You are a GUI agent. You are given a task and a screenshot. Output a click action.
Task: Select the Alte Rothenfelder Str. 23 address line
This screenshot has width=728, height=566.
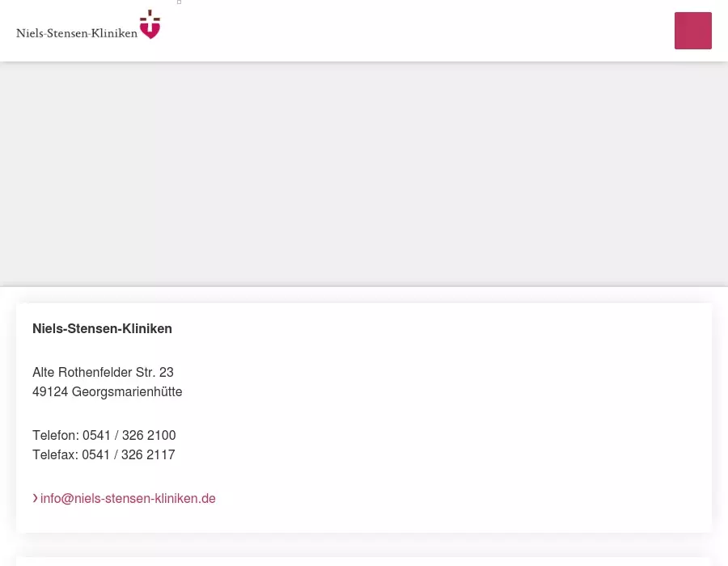click(103, 372)
